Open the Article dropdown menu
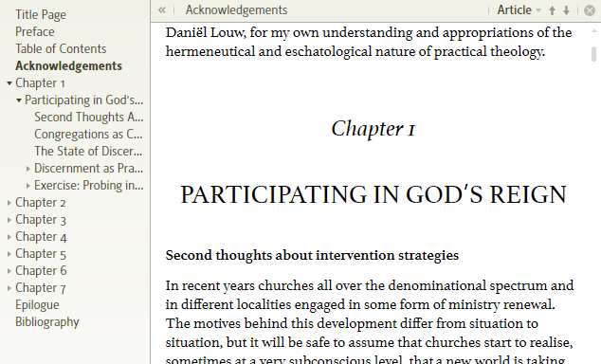 (519, 10)
